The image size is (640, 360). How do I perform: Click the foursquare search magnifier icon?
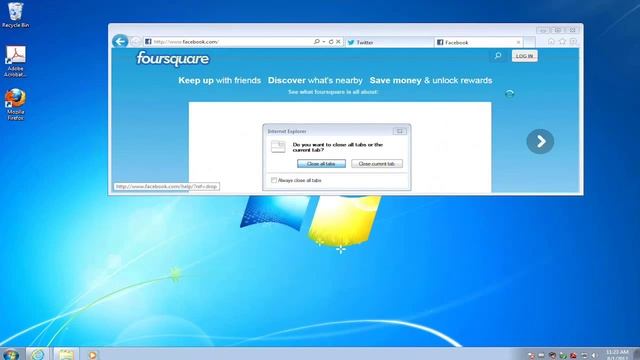coord(498,56)
